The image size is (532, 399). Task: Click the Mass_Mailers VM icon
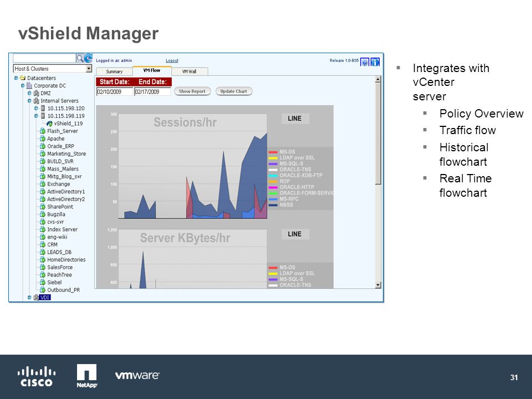[x=43, y=168]
